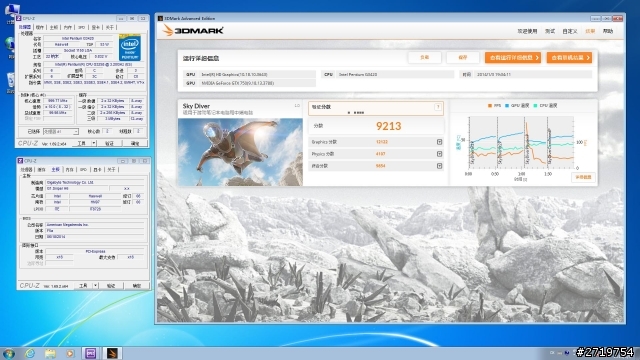Click the "Sky Diver" test title
Image resolution: width=640 pixels, height=360 pixels.
pyautogui.click(x=196, y=106)
